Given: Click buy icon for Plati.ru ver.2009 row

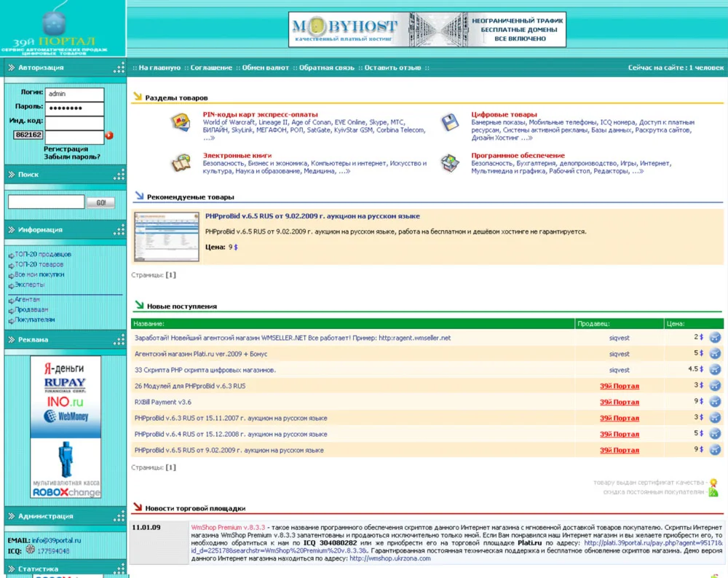Looking at the screenshot, I should (x=715, y=354).
